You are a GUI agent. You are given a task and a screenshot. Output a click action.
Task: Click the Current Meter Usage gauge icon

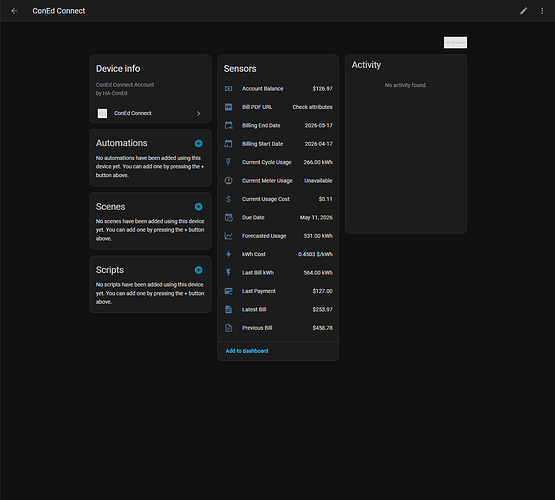229,180
